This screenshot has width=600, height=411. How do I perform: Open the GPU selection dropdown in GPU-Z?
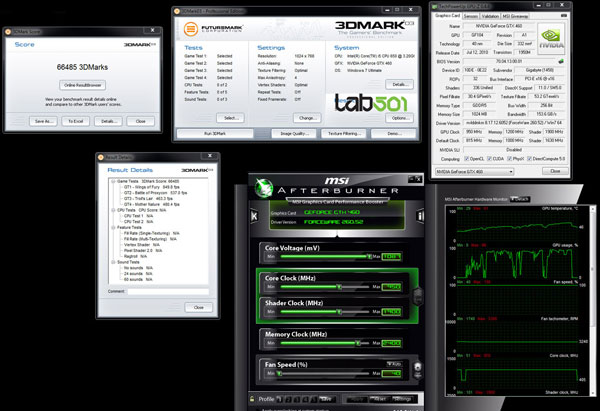click(474, 171)
